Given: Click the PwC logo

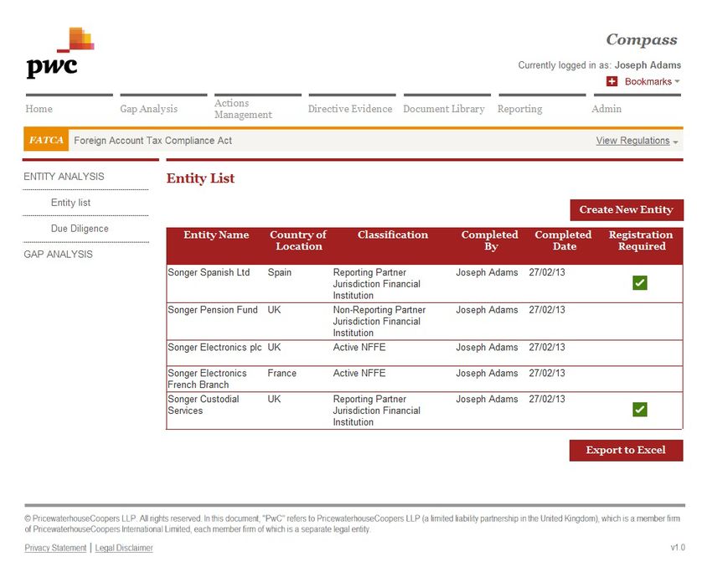Looking at the screenshot, I should tap(60, 53).
